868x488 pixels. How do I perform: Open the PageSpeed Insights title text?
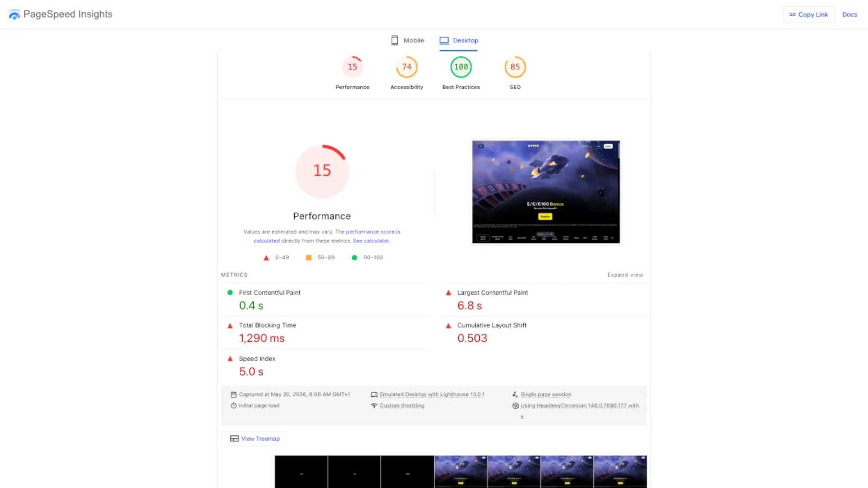68,14
